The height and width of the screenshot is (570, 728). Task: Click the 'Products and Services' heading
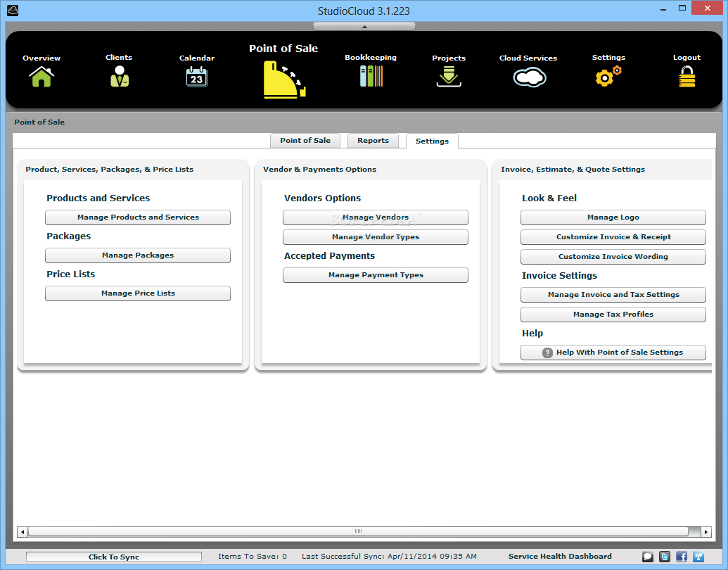[98, 198]
